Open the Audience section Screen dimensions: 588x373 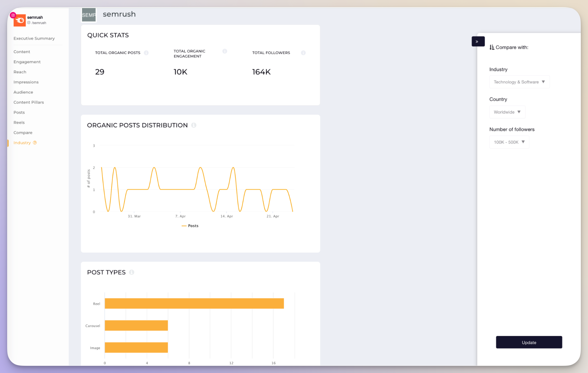[x=23, y=92]
